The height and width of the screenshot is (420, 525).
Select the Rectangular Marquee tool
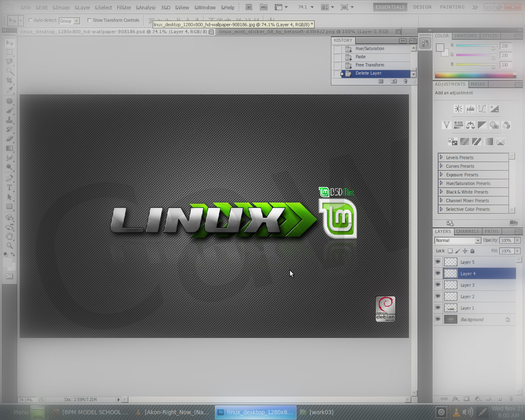9,52
